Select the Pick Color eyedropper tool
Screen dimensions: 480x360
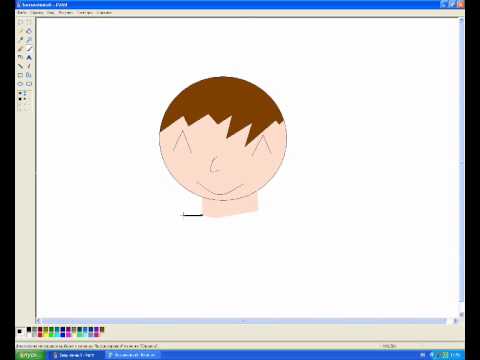coord(20,40)
